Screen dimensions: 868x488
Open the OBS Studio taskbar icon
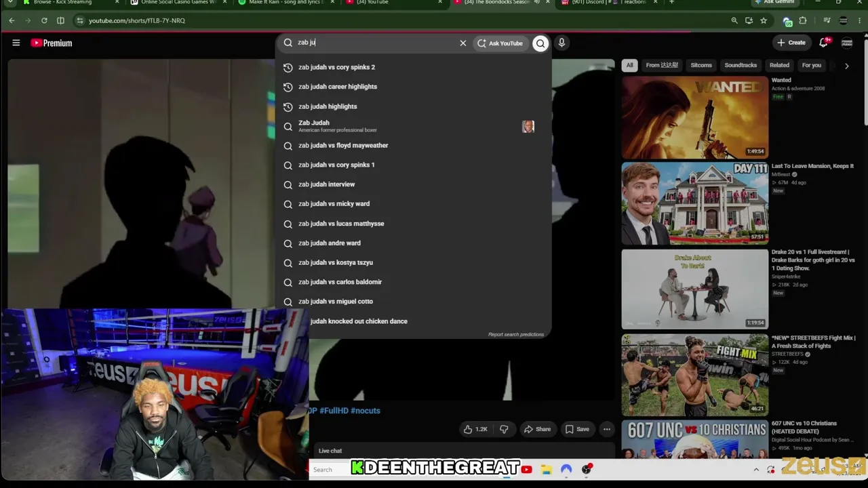click(587, 469)
